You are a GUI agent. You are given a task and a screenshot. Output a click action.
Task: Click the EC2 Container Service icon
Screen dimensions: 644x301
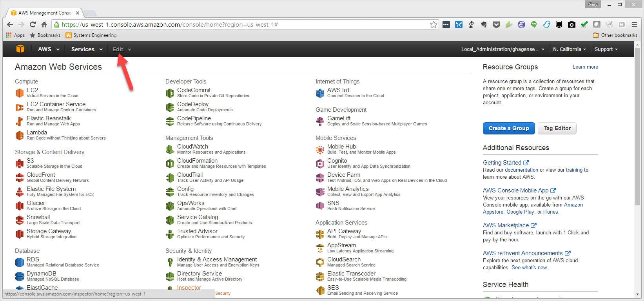tap(20, 107)
